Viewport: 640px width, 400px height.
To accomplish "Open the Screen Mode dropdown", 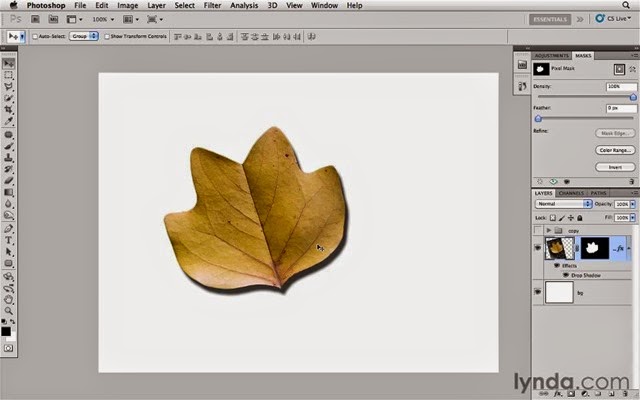I will coord(155,19).
